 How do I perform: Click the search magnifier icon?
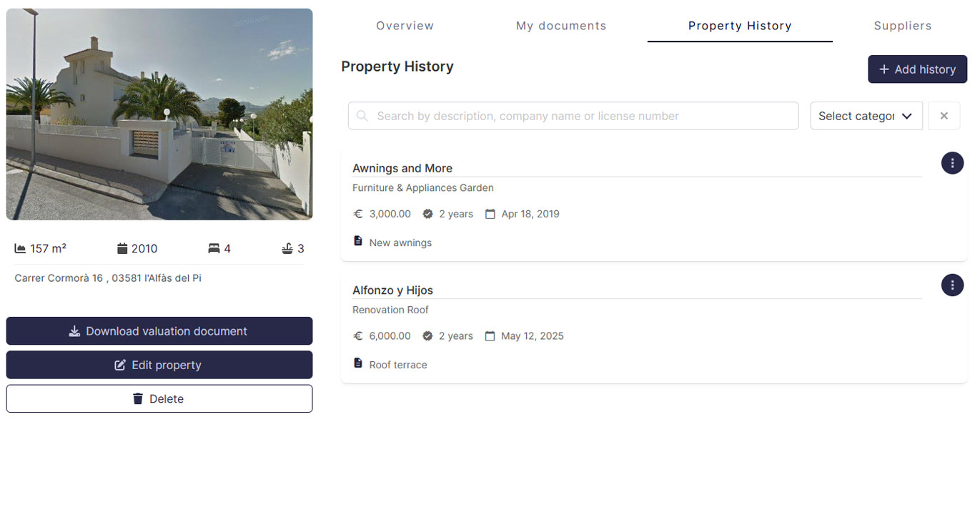point(362,116)
